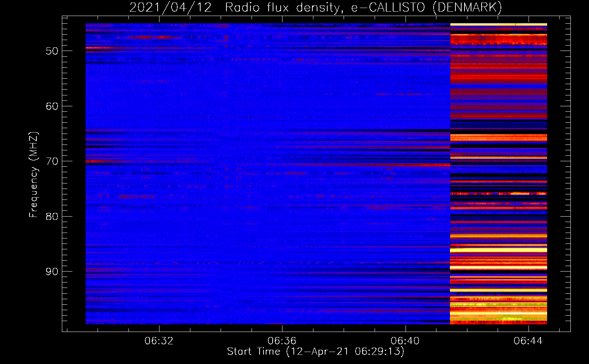
Task: Click the 06:36 time axis label
Action: point(282,341)
